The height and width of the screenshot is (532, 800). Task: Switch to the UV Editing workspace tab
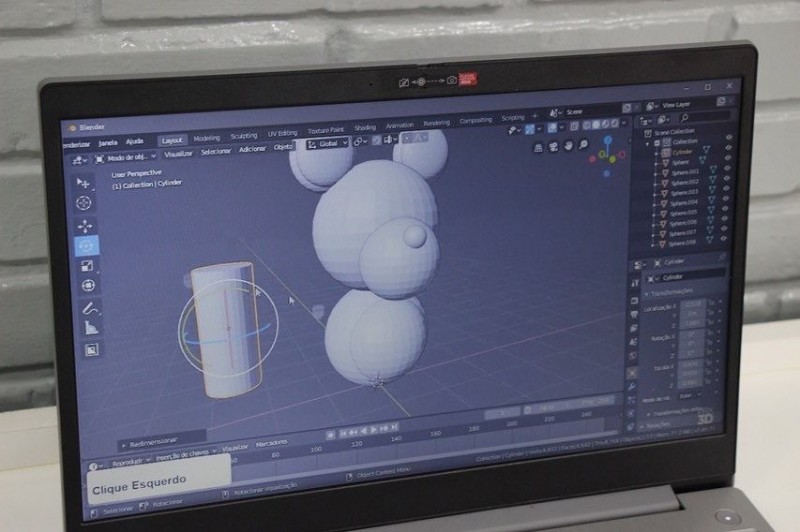point(282,133)
